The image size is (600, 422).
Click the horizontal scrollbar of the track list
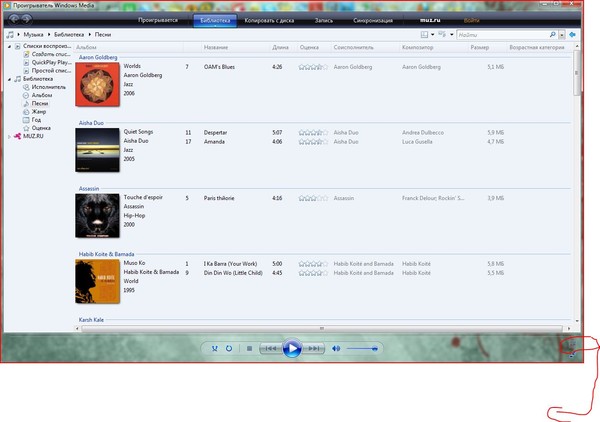(322, 328)
